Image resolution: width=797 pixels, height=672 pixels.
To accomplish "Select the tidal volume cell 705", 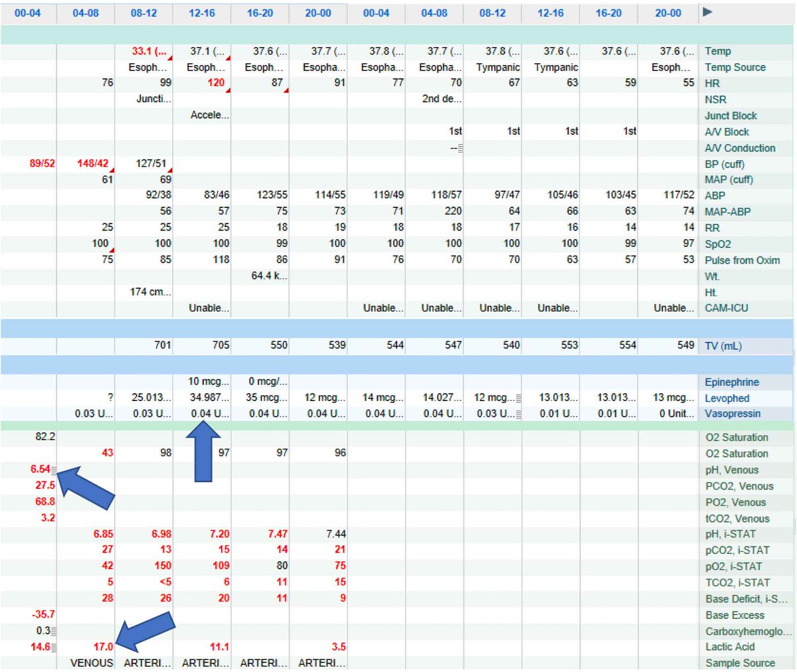I will [221, 345].
